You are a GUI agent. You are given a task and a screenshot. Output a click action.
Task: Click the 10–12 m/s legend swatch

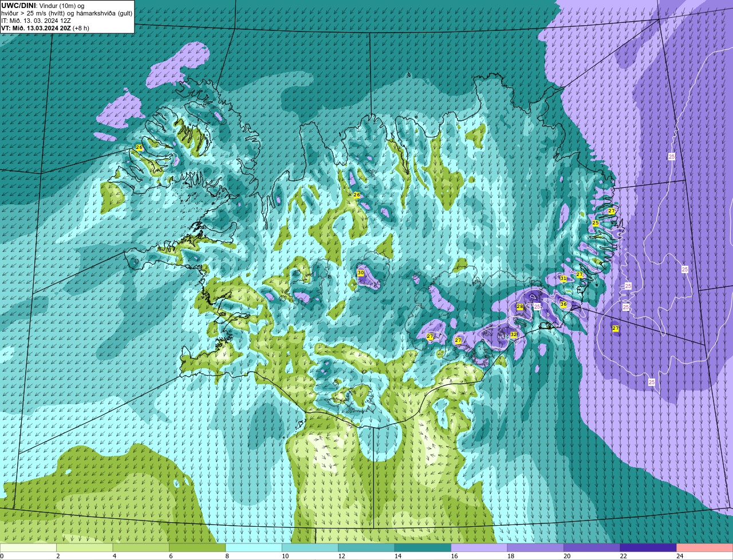click(x=310, y=548)
